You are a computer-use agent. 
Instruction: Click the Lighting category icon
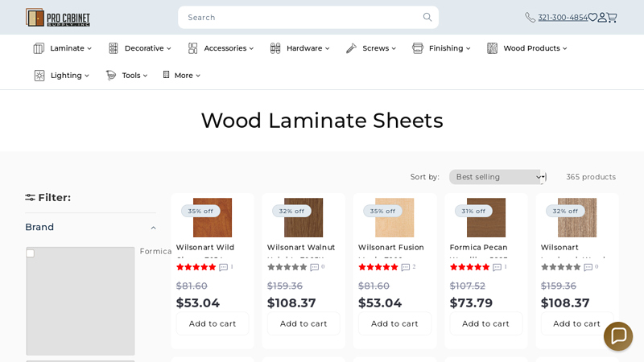pos(39,76)
